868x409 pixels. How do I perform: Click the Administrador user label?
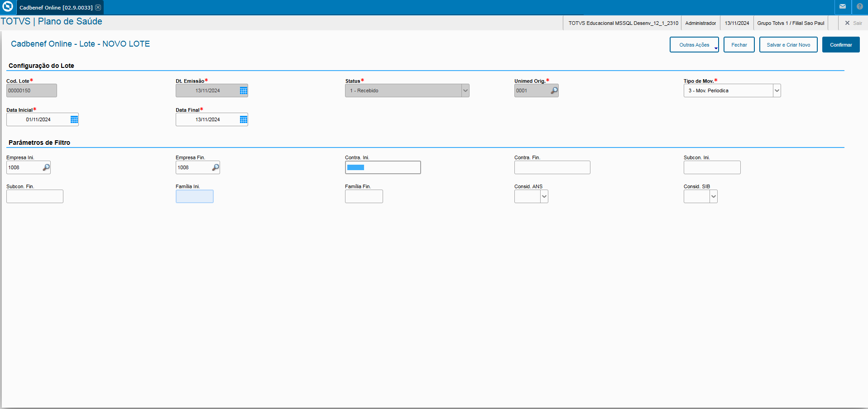700,23
